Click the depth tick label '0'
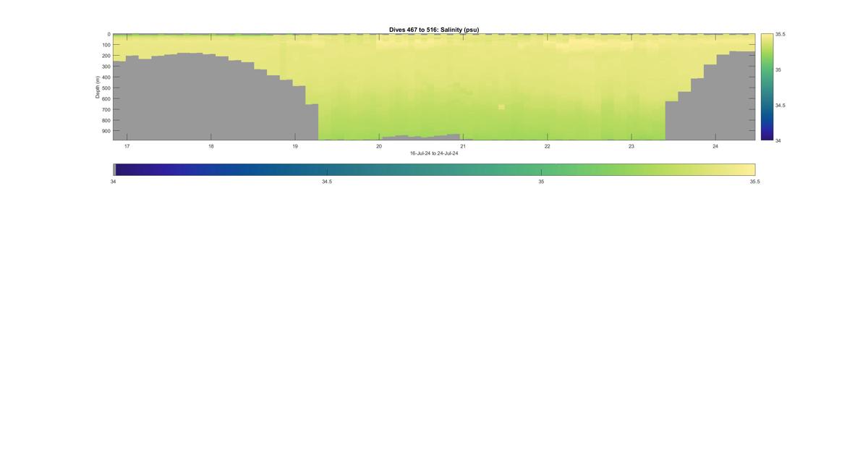Viewport: 868px width, 450px height. [109, 34]
